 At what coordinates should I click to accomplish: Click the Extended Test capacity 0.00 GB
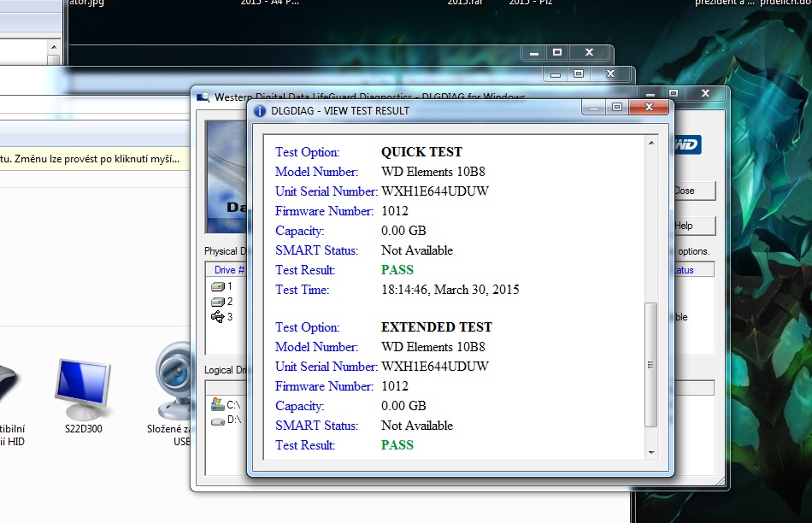click(403, 405)
